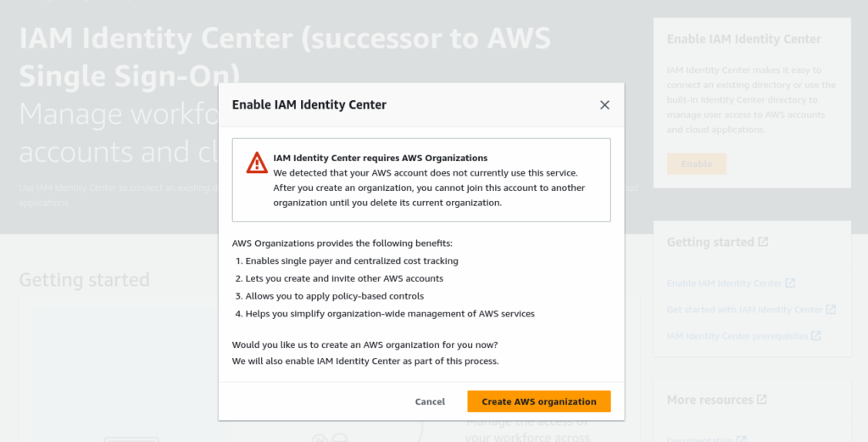Click the More resources heading text
This screenshot has height=442, width=868.
709,400
